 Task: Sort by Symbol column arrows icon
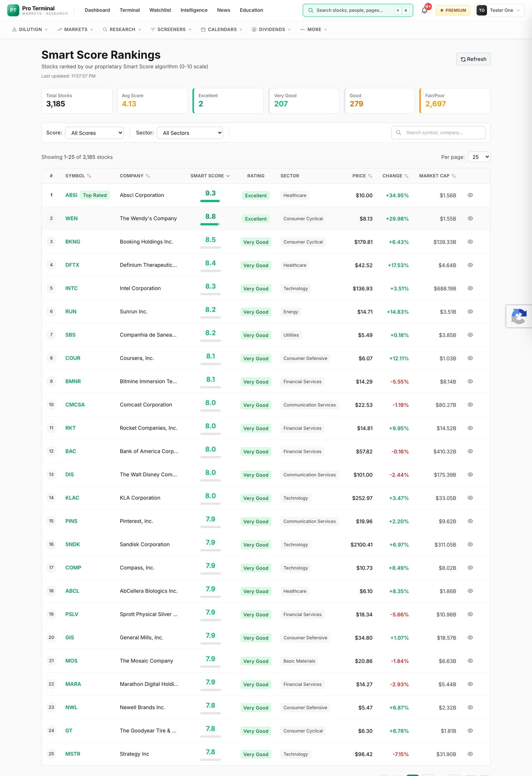89,176
